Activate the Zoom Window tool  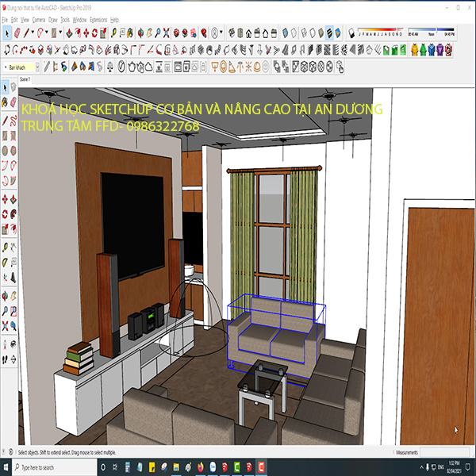pos(13,311)
